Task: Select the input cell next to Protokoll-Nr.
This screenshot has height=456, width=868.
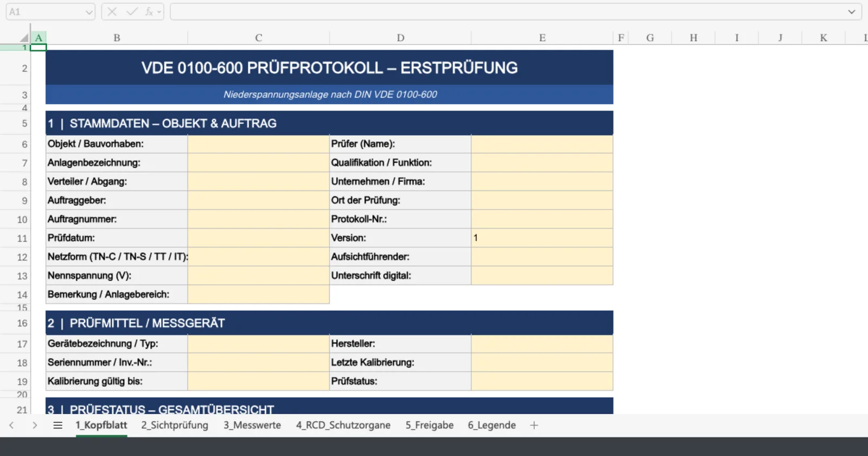Action: point(542,219)
